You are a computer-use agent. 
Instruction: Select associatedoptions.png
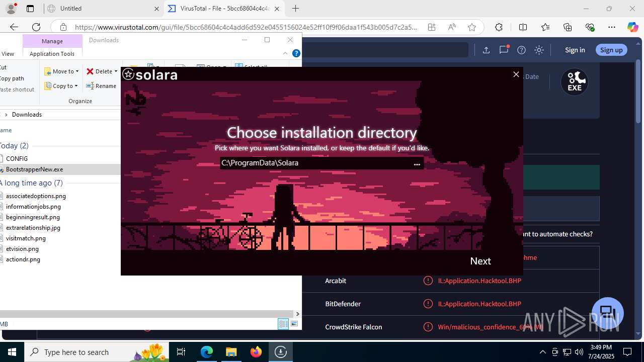point(36,196)
